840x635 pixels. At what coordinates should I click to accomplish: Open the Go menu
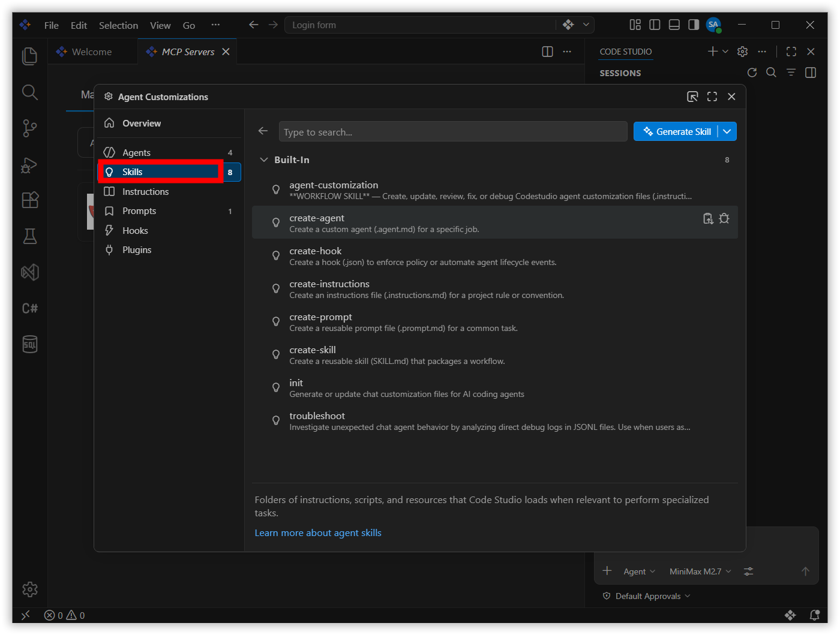[189, 25]
